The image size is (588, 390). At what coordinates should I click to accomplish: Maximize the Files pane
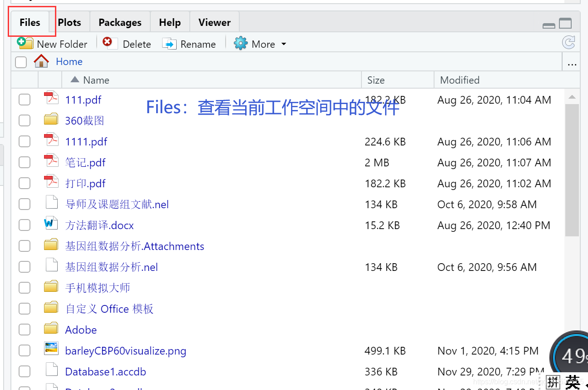coord(565,24)
